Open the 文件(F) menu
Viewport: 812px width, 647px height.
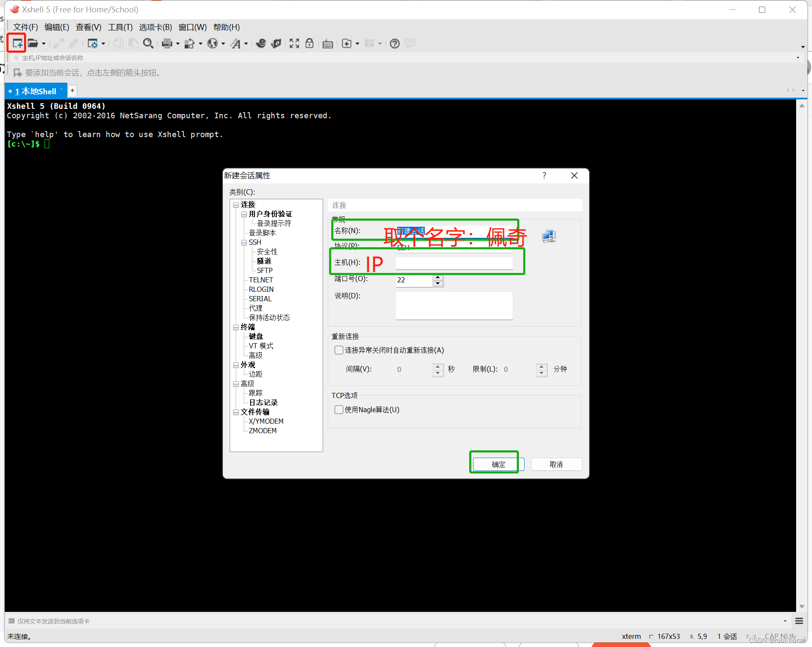click(25, 27)
